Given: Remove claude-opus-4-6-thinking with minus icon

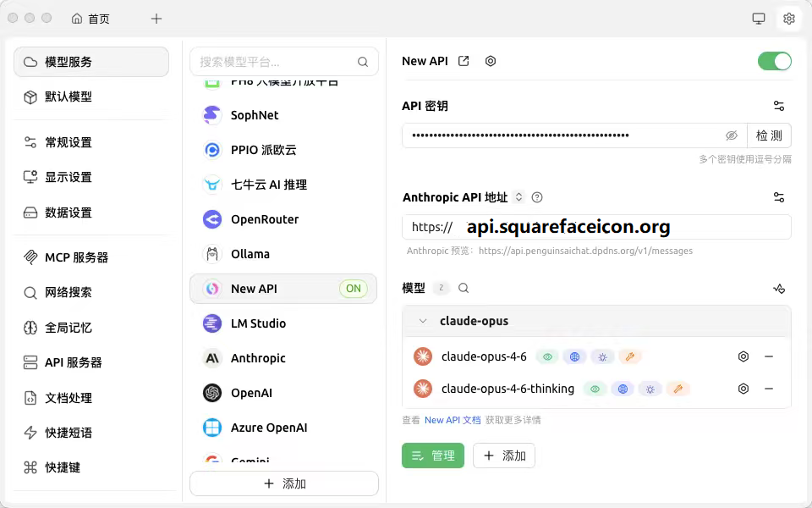Looking at the screenshot, I should coord(769,389).
